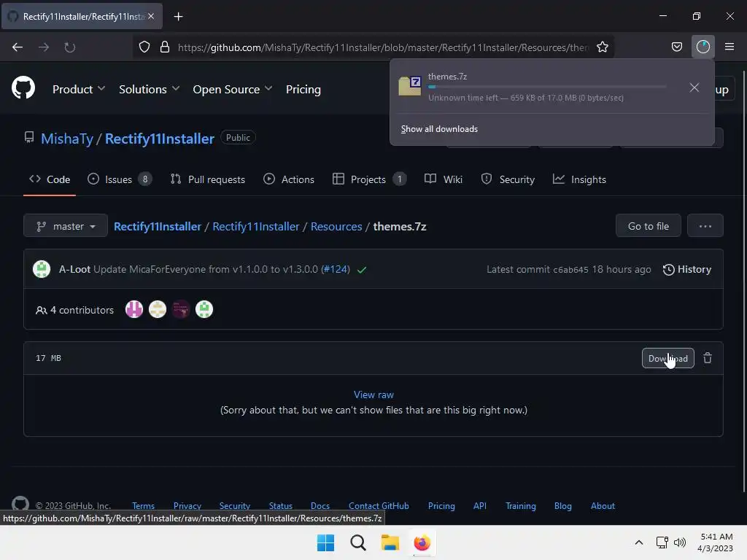
Task: Switch to the Issues tab
Action: (x=119, y=179)
